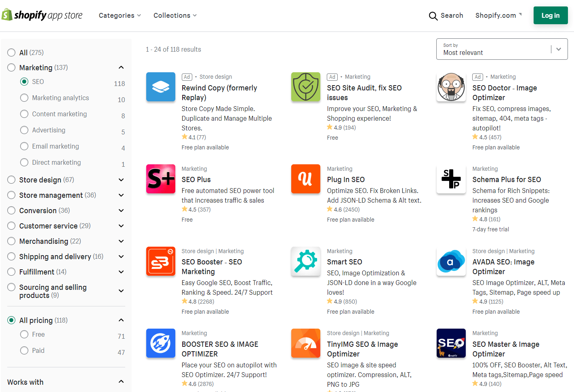Select Shipping and delivery radio
The image size is (574, 392).
[11, 256]
